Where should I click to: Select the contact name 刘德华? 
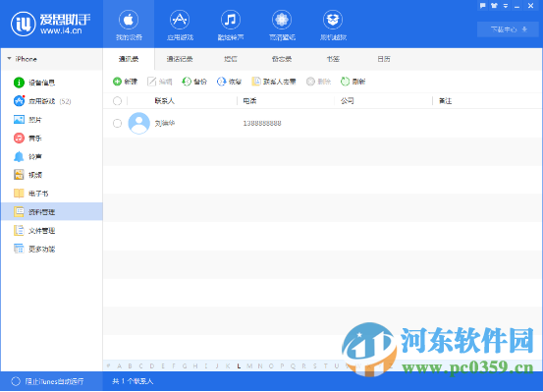pos(165,123)
